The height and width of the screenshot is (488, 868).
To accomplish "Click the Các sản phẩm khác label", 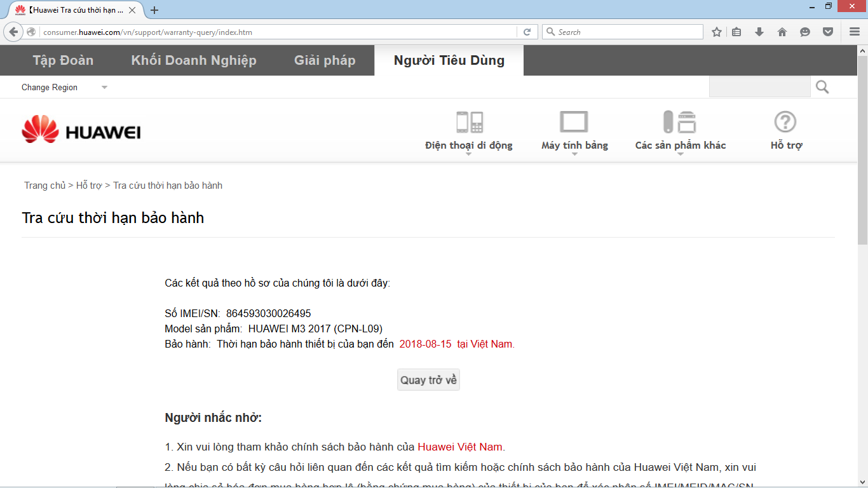I will click(681, 146).
